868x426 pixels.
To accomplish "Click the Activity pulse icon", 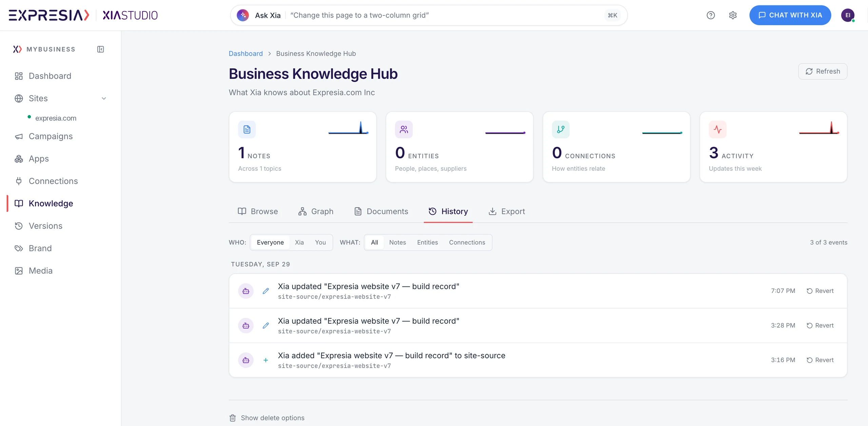I will (718, 129).
